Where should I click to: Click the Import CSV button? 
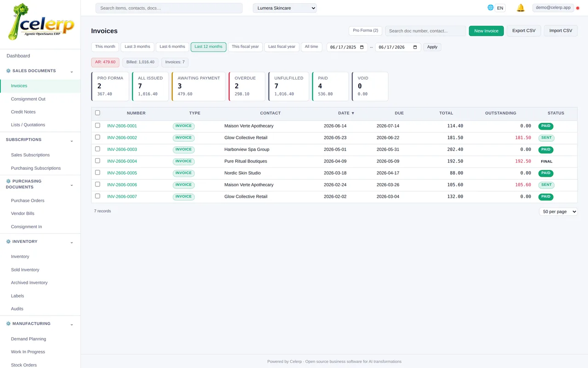(560, 31)
